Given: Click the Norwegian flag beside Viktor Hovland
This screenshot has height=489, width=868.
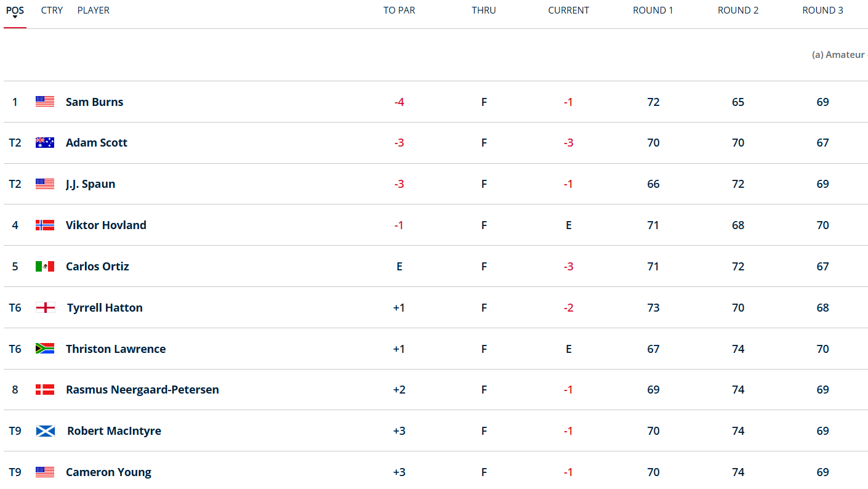Looking at the screenshot, I should coord(45,225).
